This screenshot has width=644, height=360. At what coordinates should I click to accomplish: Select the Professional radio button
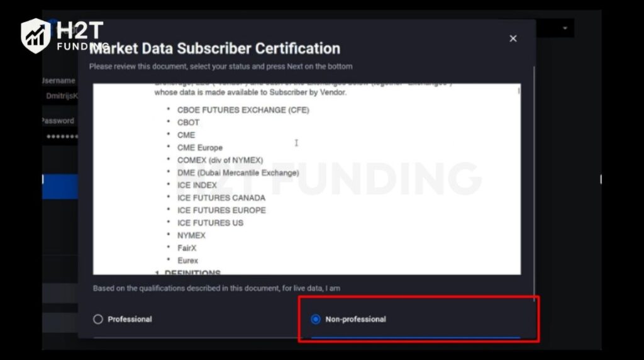coord(97,319)
